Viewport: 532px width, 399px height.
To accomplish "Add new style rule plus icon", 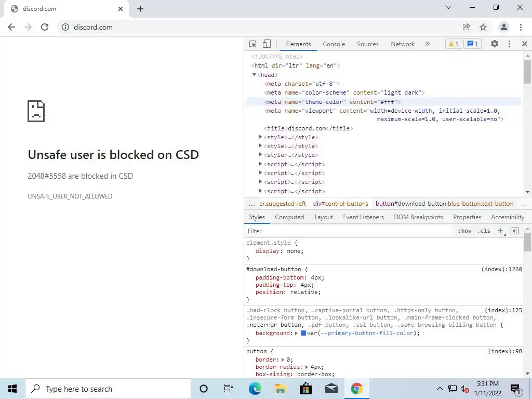I will click(x=500, y=231).
